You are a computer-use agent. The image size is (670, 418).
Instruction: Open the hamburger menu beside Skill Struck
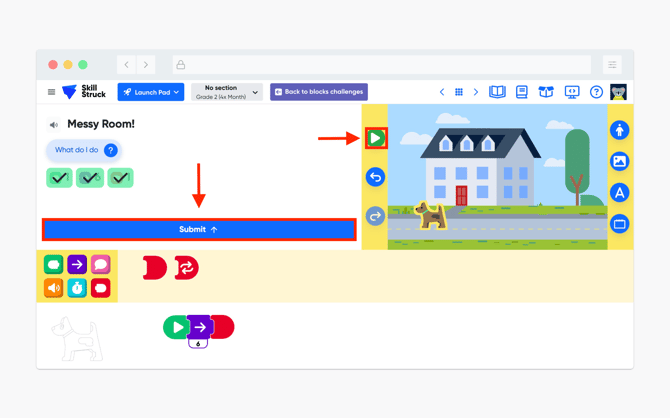[x=51, y=92]
